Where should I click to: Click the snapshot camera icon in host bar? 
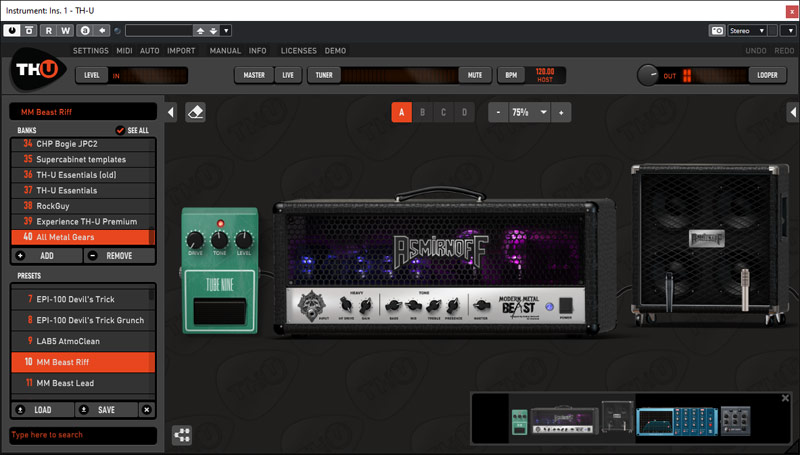click(x=717, y=31)
